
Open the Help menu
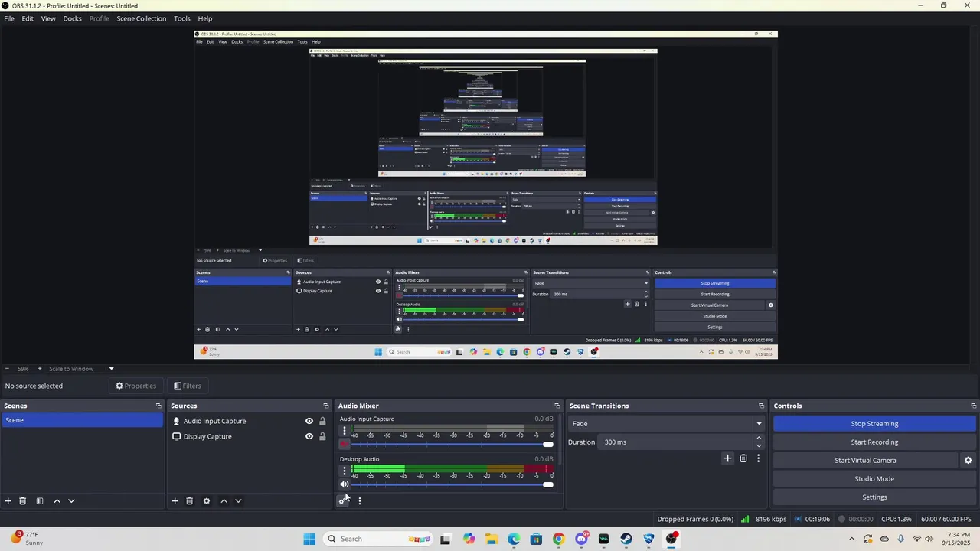point(205,18)
